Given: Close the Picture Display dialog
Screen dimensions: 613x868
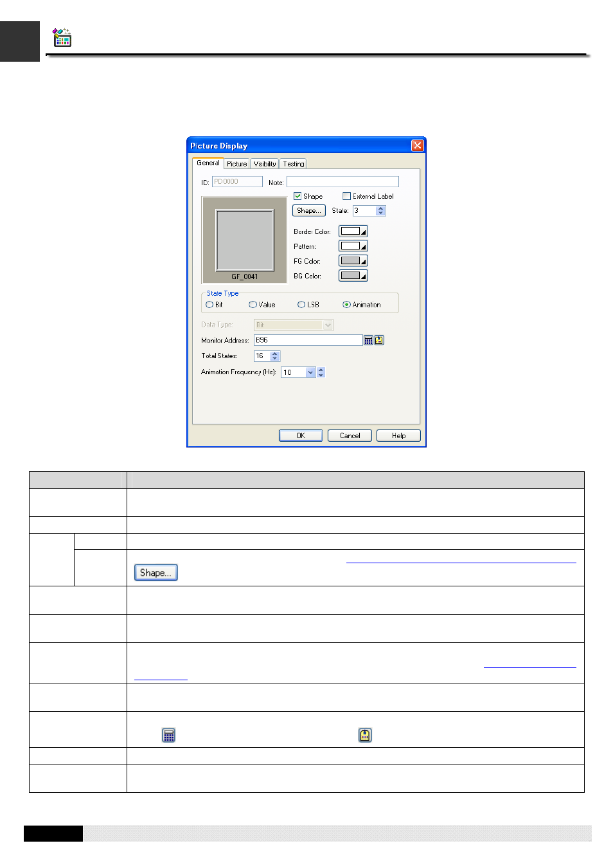Looking at the screenshot, I should click(x=417, y=145).
